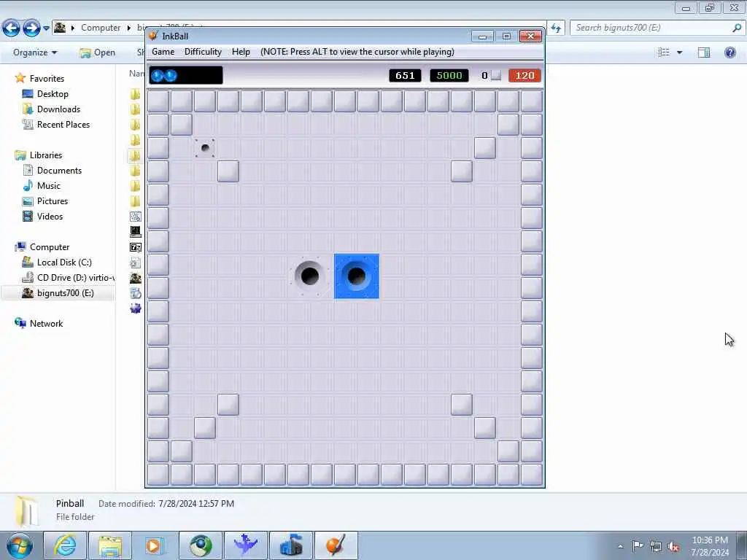This screenshot has height=560, width=747.
Task: Click the blue flag building taskbar icon
Action: [290, 545]
